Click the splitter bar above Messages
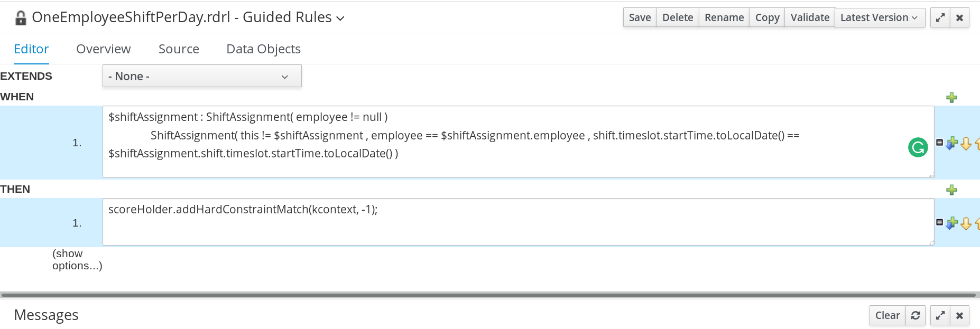 point(488,295)
